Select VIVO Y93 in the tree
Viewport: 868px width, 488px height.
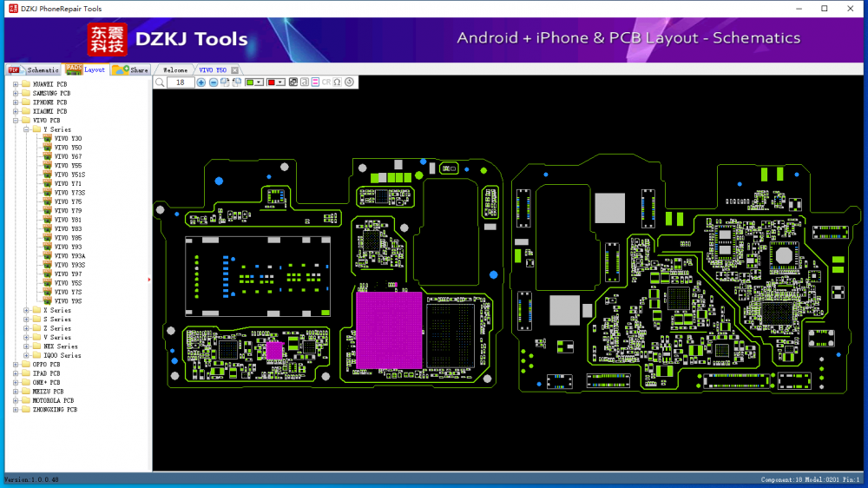[x=68, y=247]
